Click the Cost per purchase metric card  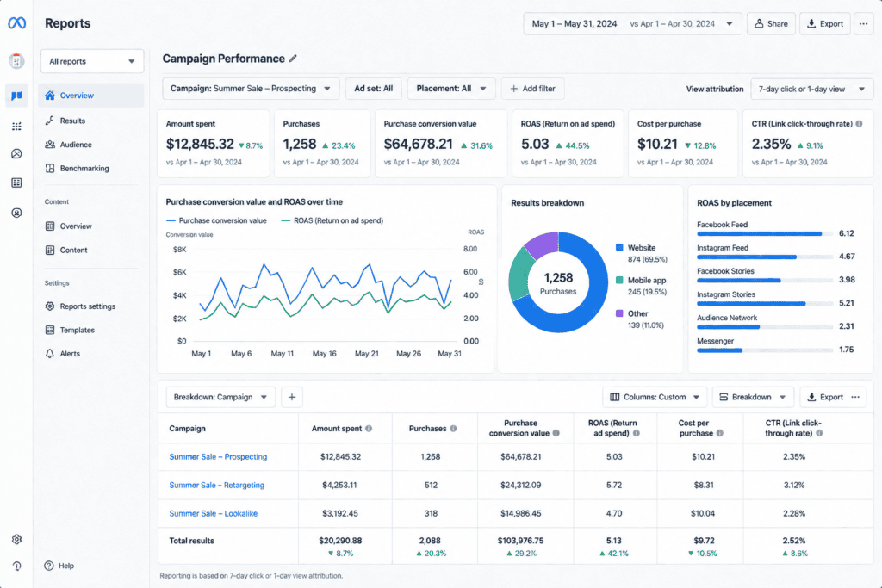pyautogui.click(x=683, y=144)
